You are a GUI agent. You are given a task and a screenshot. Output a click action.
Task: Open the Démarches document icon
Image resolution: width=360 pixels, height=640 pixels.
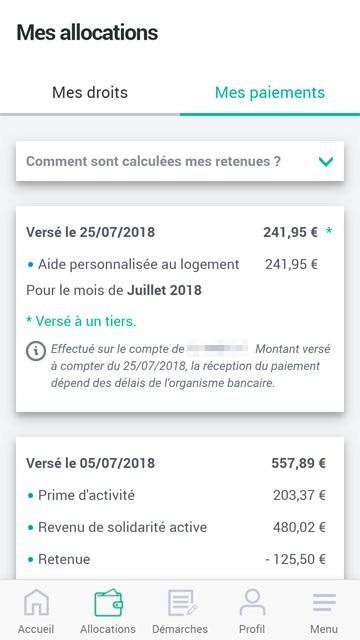[x=182, y=603]
